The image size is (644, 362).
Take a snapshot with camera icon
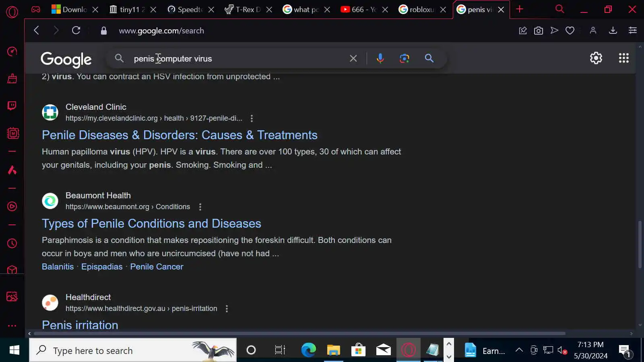click(x=539, y=31)
